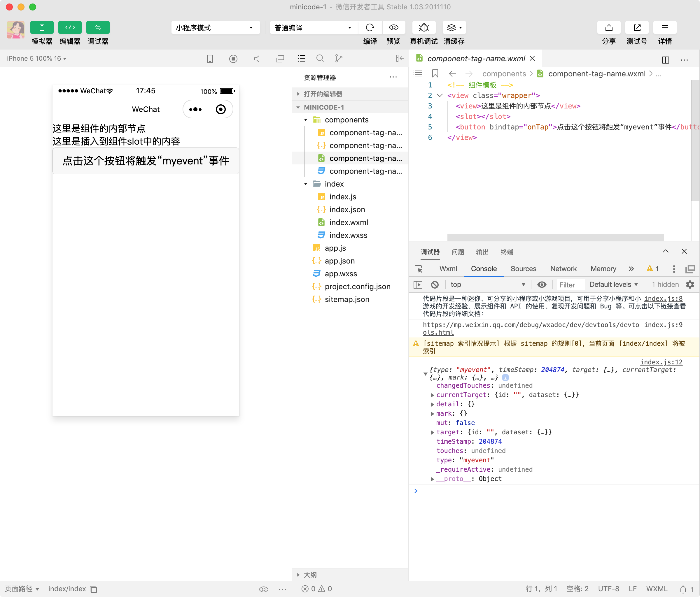Open the mp.weixin.qq.com devtools link

point(531,325)
